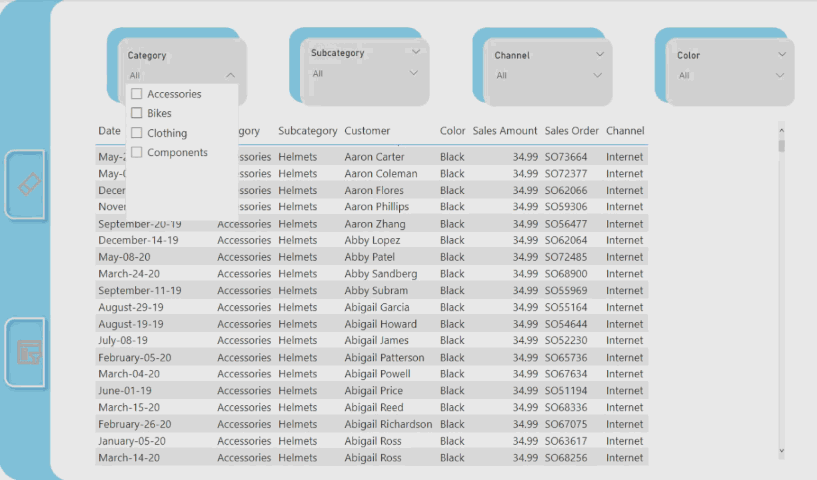Collapse the open Category dropdown list
This screenshot has width=817, height=480.
pyautogui.click(x=231, y=75)
